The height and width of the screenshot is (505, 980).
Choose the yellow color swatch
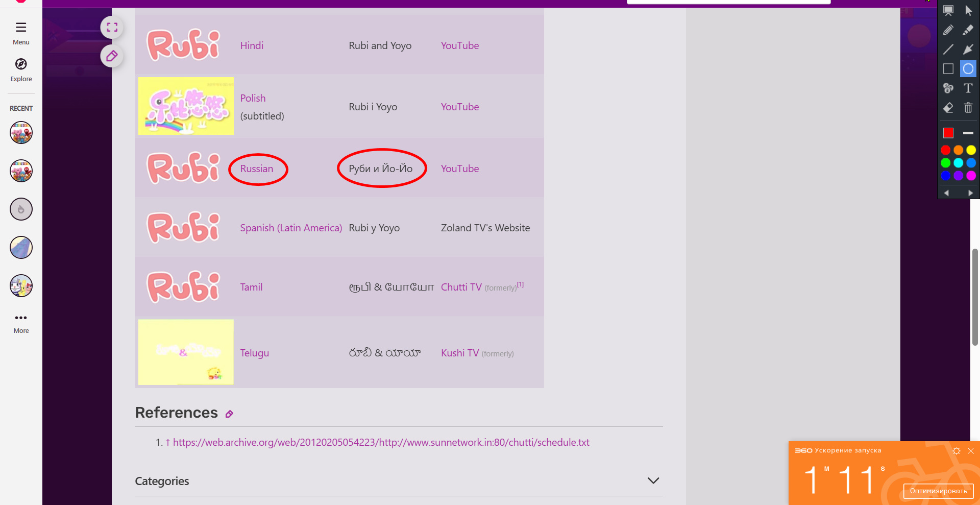click(x=971, y=150)
